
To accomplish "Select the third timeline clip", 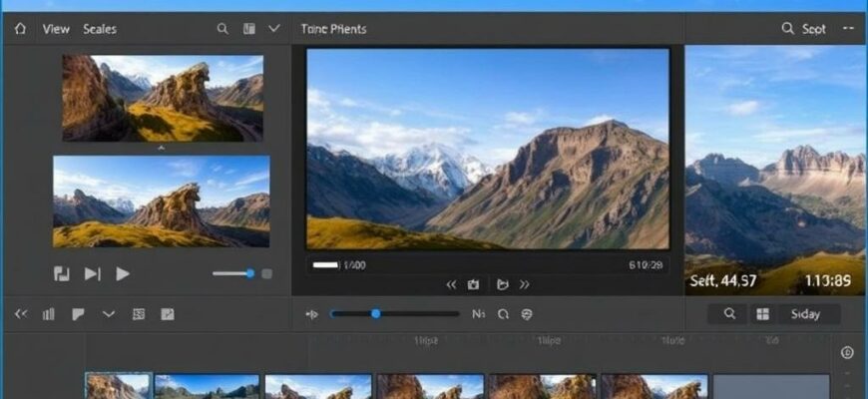I will 318,387.
